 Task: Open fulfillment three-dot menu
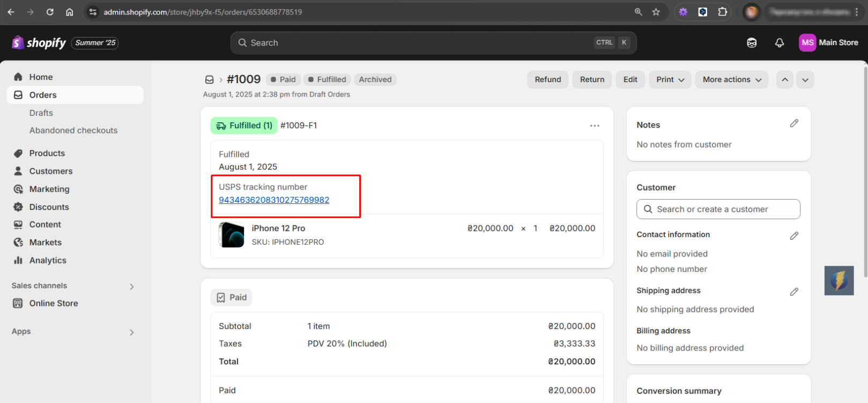tap(595, 126)
